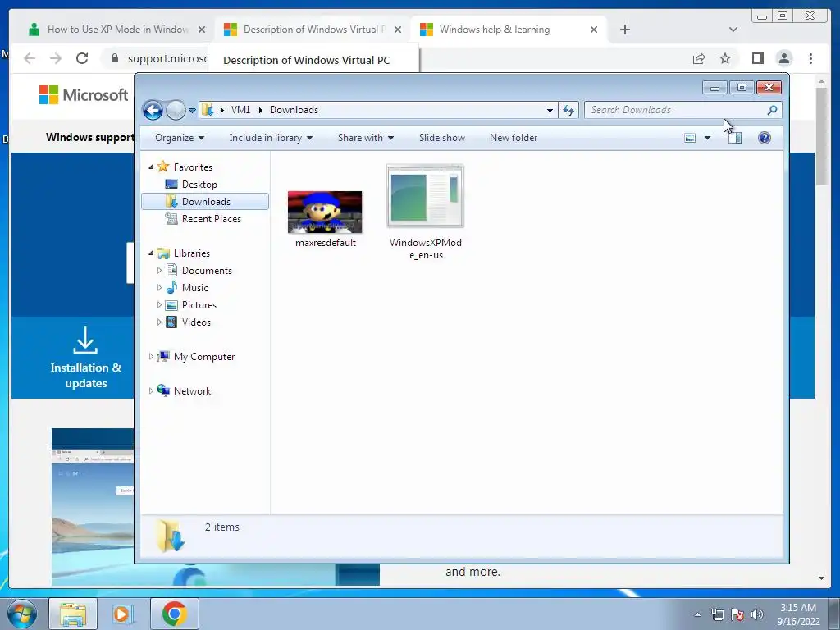Collapse the Favorites group
This screenshot has width=840, height=630.
pos(151,167)
